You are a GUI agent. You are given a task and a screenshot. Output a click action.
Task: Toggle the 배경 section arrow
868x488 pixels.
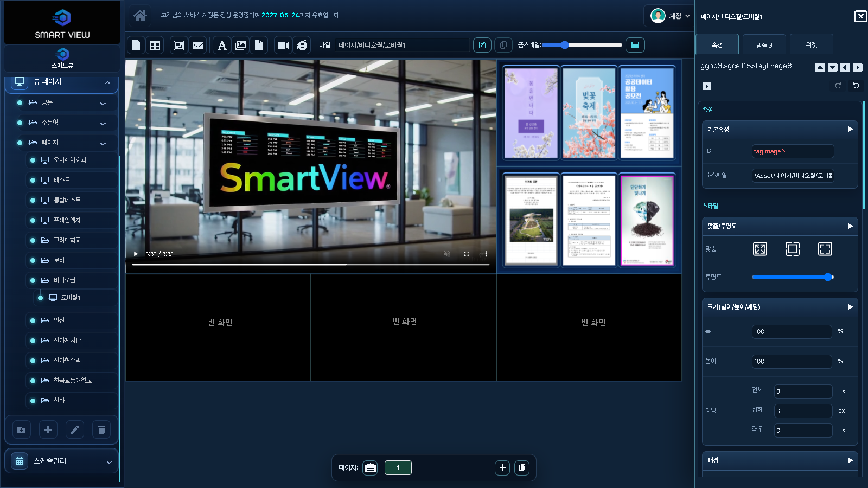[x=851, y=460]
